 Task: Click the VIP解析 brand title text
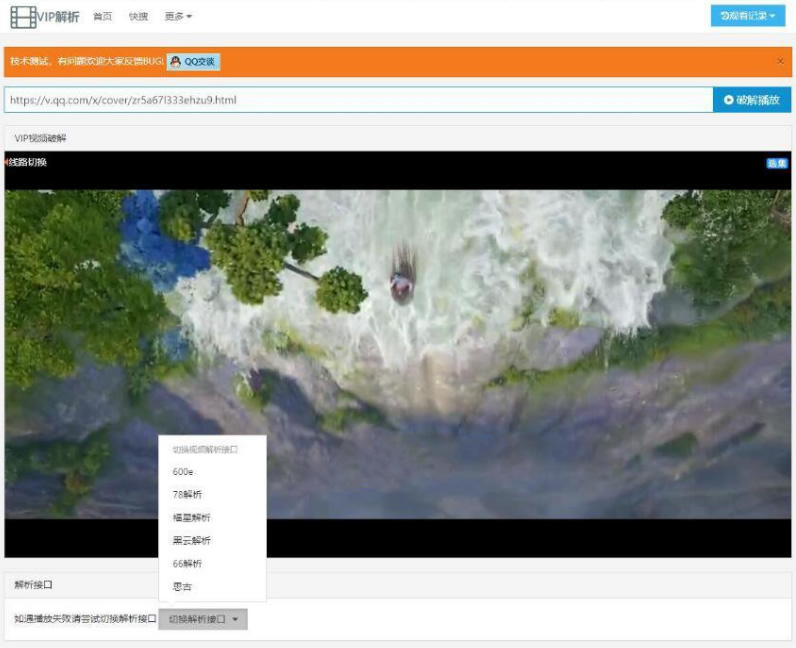coord(59,16)
